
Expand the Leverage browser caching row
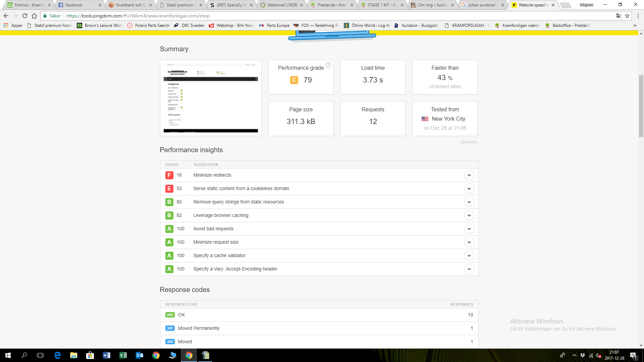[x=469, y=215]
